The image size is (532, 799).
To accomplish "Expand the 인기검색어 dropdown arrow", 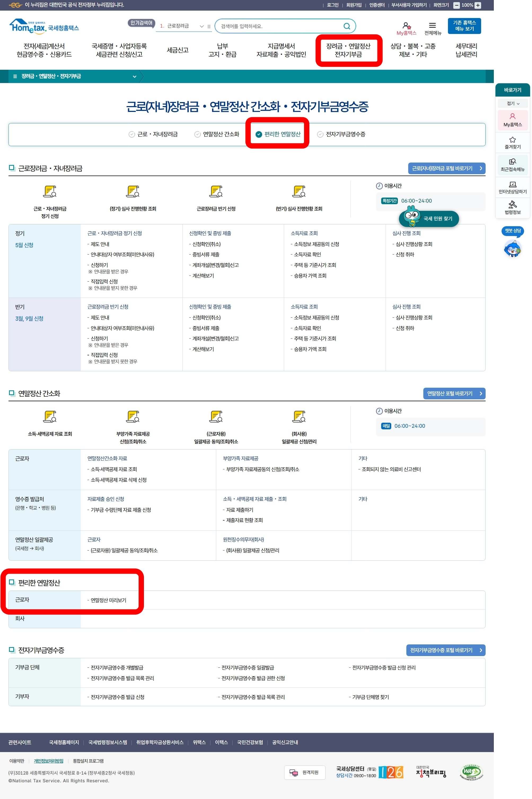I will tap(201, 27).
